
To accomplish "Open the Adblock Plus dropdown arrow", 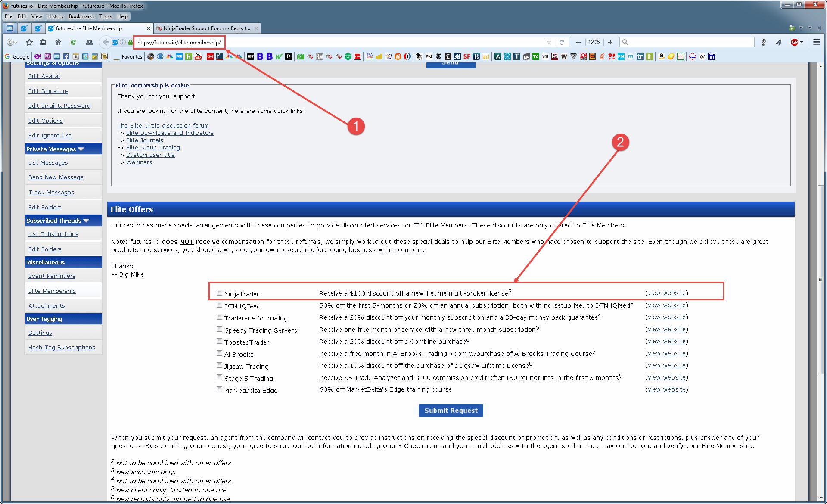I will tap(801, 42).
